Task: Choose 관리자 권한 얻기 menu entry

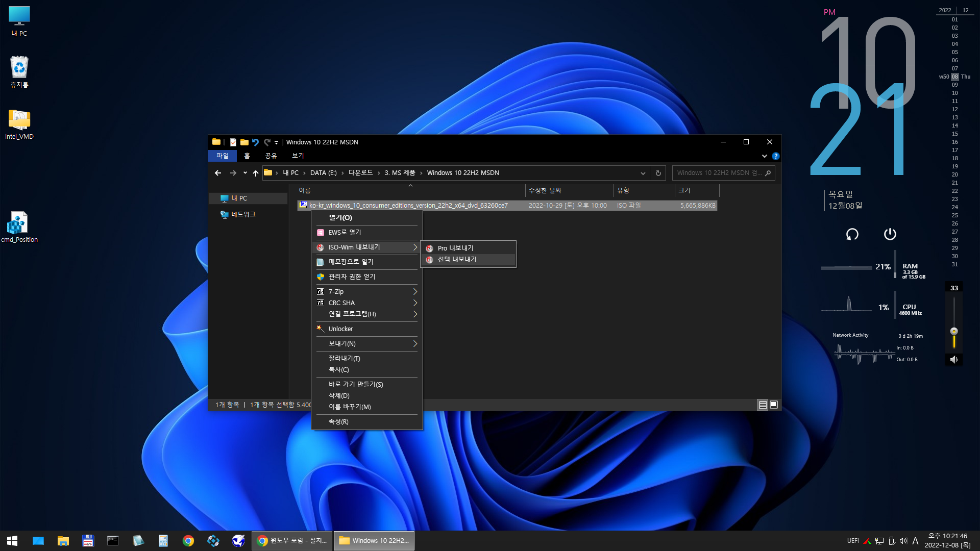Action: (366, 277)
